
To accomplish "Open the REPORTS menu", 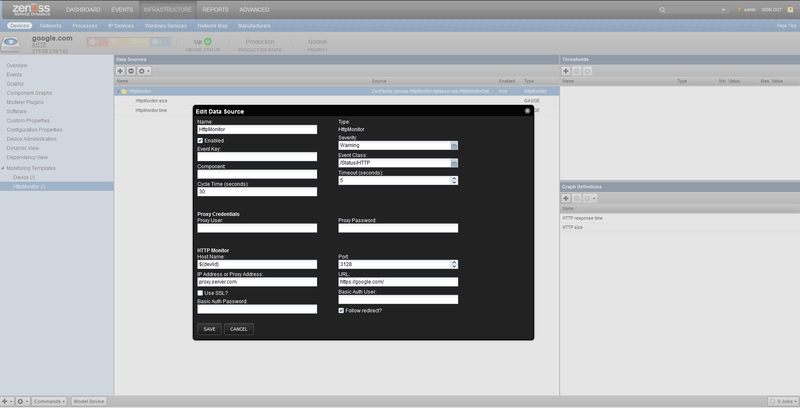I will point(215,10).
